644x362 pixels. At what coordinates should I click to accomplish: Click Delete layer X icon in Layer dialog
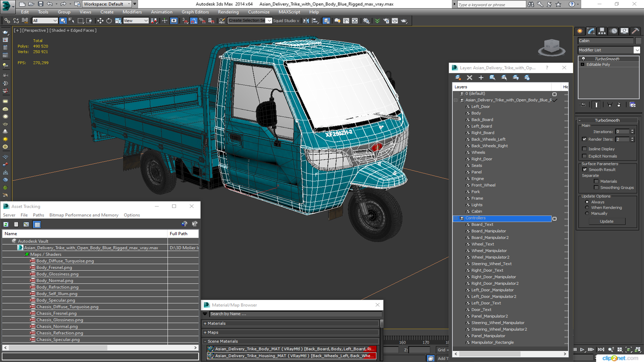(x=470, y=77)
